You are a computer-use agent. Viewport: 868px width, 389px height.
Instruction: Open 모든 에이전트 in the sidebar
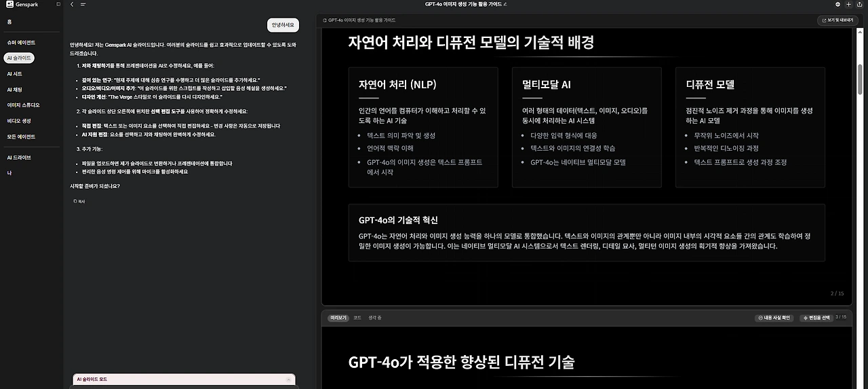pos(21,136)
